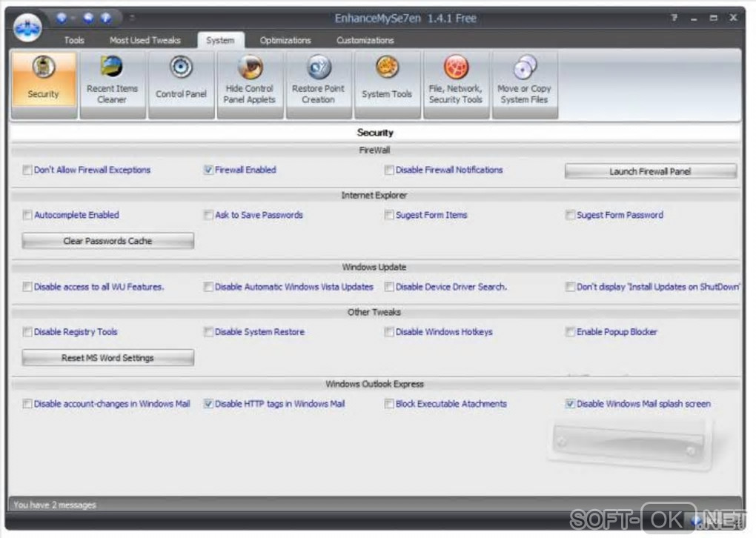Open File, Network, Security Tools
This screenshot has width=756, height=538.
[x=456, y=84]
